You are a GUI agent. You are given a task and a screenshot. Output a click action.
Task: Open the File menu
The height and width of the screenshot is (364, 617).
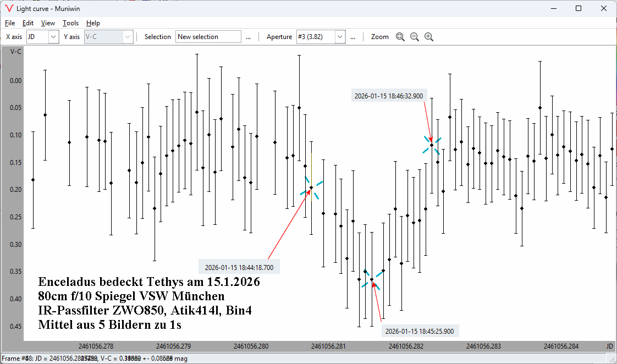pyautogui.click(x=10, y=23)
